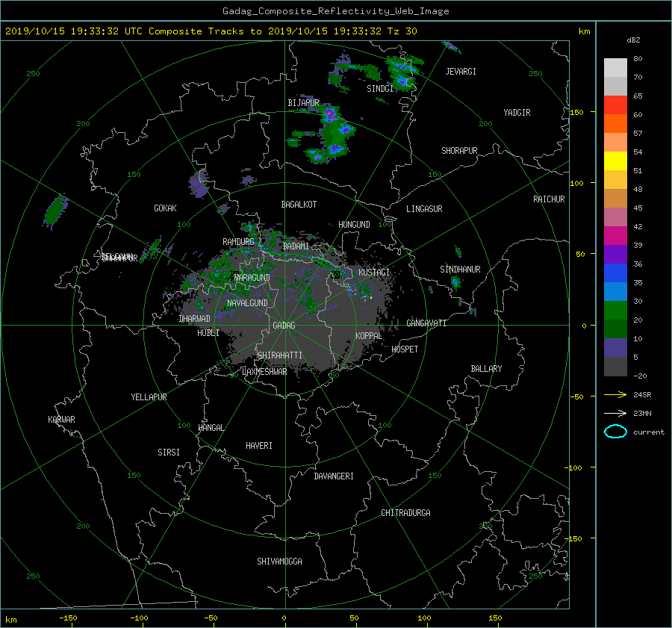Select the LAXMESHWAR label

[x=264, y=372]
